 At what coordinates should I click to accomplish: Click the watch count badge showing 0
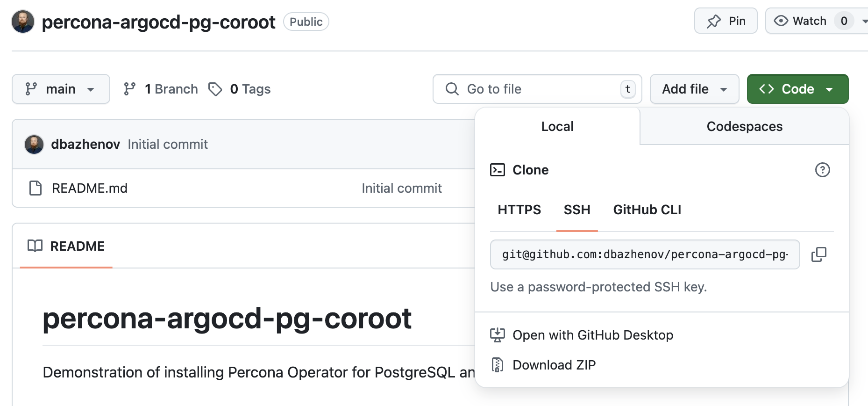coord(844,21)
